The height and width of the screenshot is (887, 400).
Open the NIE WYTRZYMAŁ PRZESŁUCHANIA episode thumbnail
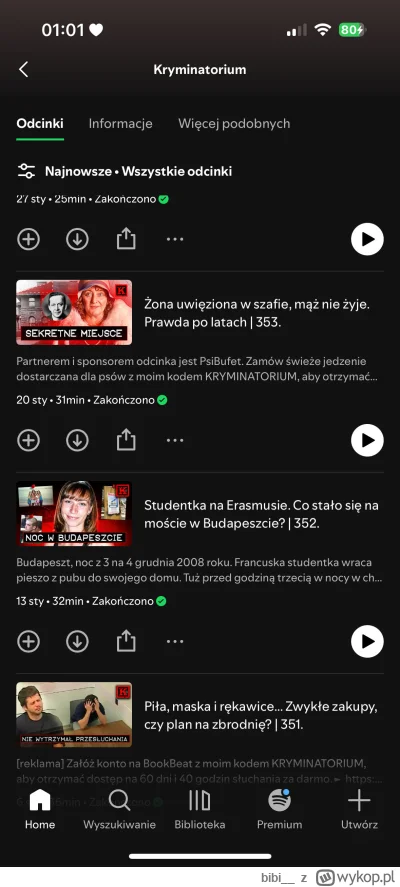click(x=74, y=714)
